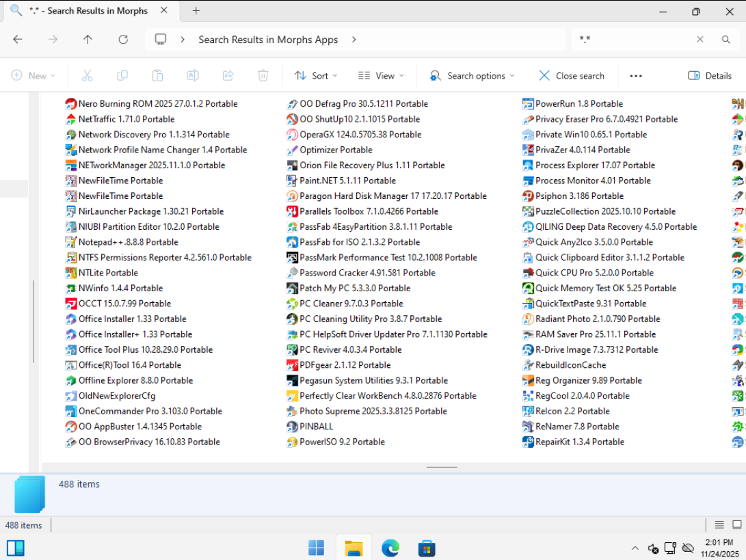Open the See more ellipsis menu
Viewport: 746px width, 560px height.
(636, 76)
